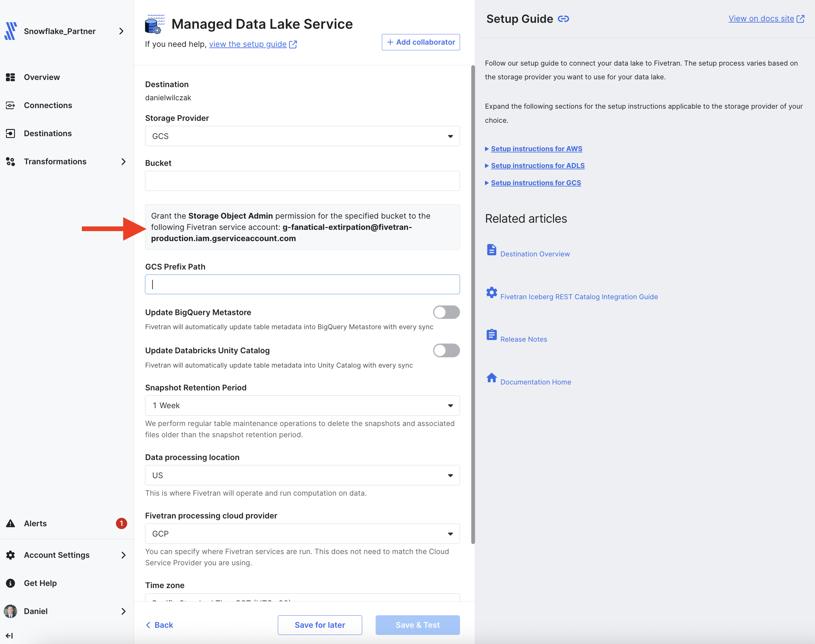
Task: Expand the Snowflake_Partner account chevron
Action: pyautogui.click(x=122, y=31)
